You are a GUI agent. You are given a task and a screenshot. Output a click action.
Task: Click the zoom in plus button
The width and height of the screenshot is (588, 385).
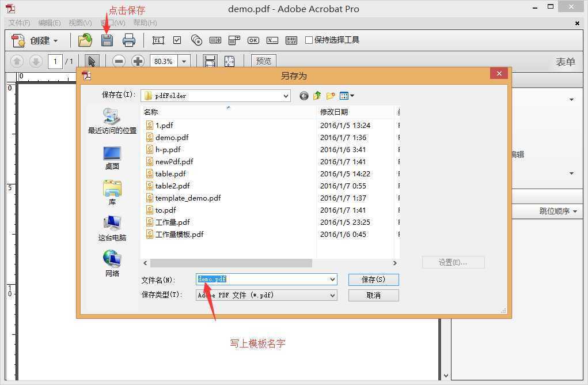pyautogui.click(x=138, y=61)
